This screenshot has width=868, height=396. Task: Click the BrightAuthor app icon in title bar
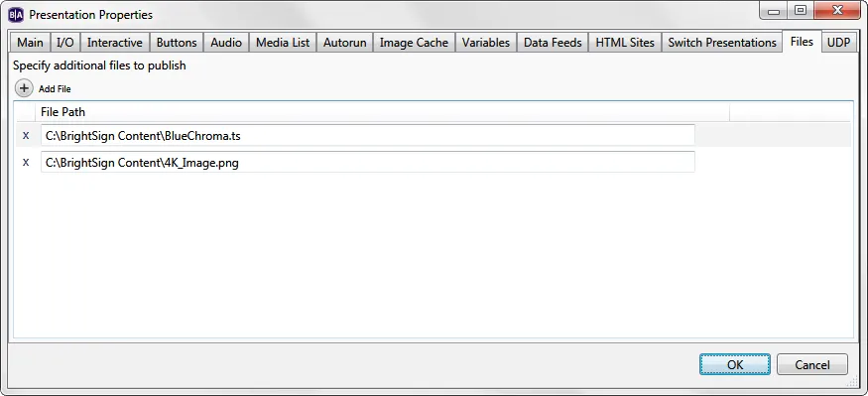tap(16, 15)
